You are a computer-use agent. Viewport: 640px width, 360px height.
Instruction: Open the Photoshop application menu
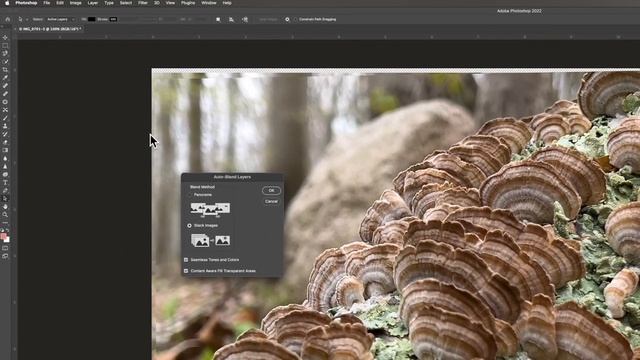click(x=26, y=3)
